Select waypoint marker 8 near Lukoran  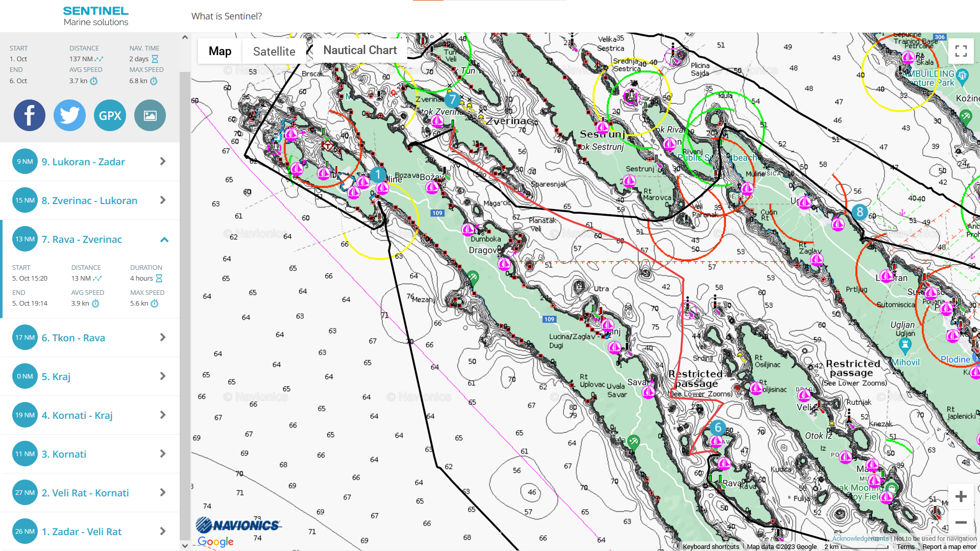click(x=860, y=212)
